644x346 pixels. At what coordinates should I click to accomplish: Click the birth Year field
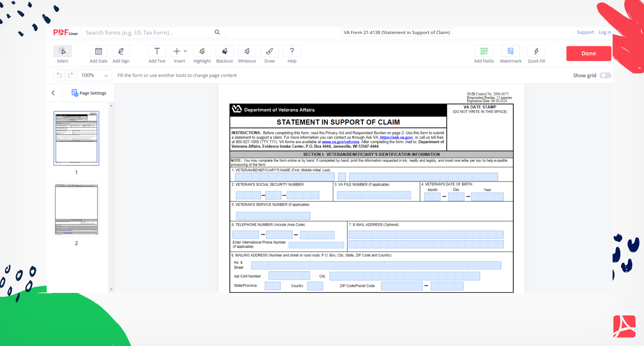(x=487, y=197)
